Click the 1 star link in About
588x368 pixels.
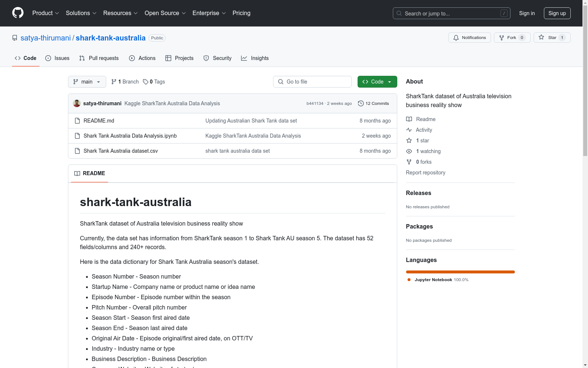click(x=417, y=141)
